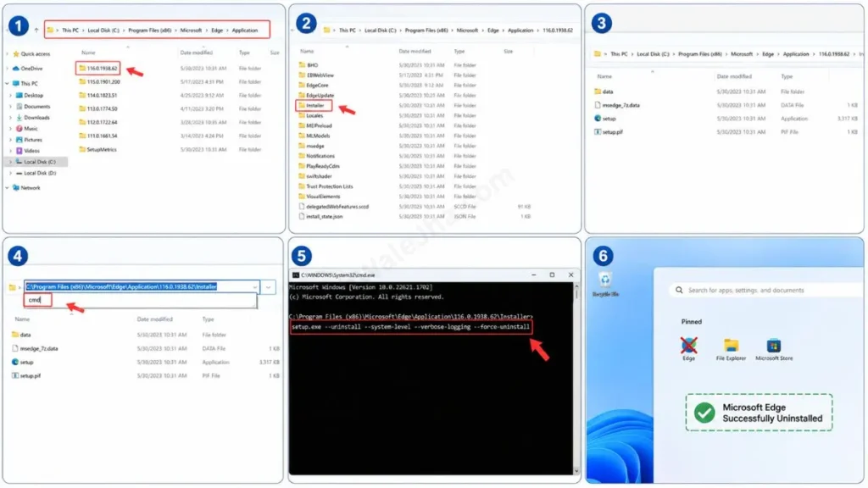868x488 pixels.
Task: Expand the Pictures tree chevron
Action: click(11, 140)
